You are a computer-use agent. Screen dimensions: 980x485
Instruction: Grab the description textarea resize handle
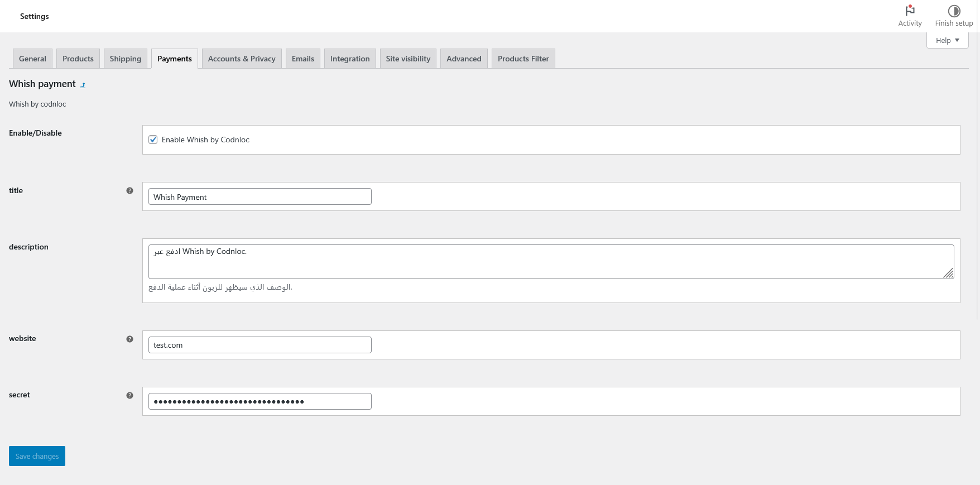(x=949, y=273)
